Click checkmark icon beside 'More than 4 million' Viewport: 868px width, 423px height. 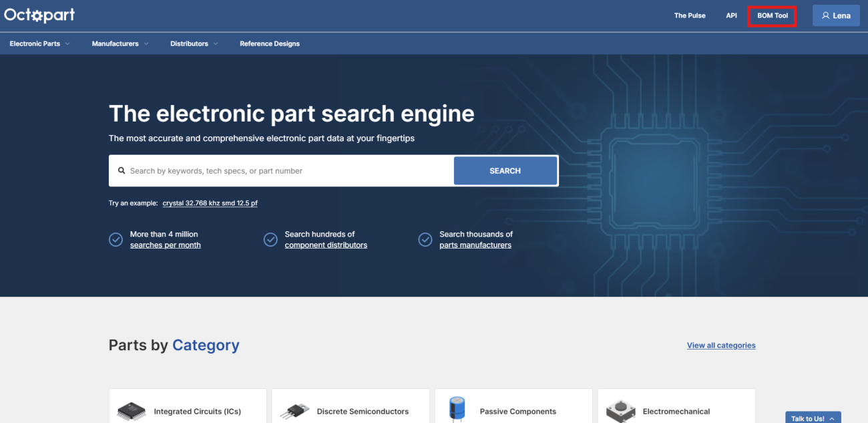[x=116, y=239]
